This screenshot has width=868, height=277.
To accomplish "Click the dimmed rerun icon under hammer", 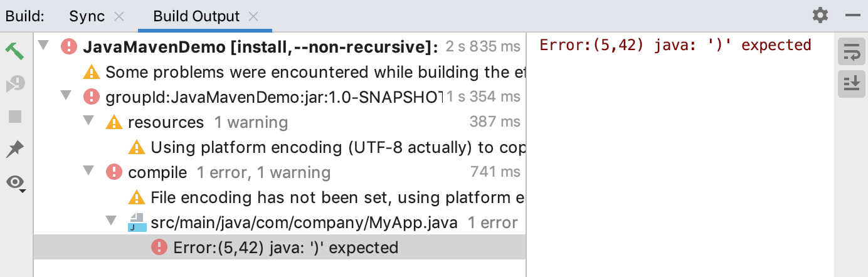I will (x=14, y=84).
